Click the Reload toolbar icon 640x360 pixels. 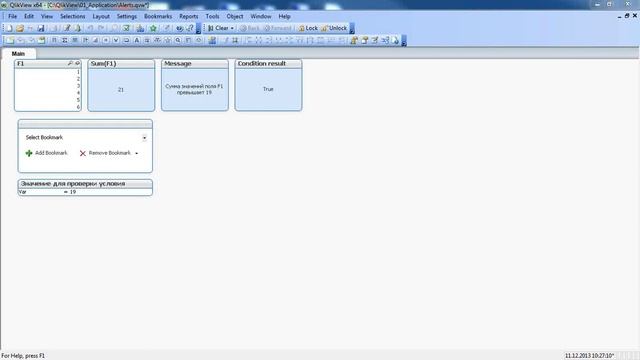(78, 28)
